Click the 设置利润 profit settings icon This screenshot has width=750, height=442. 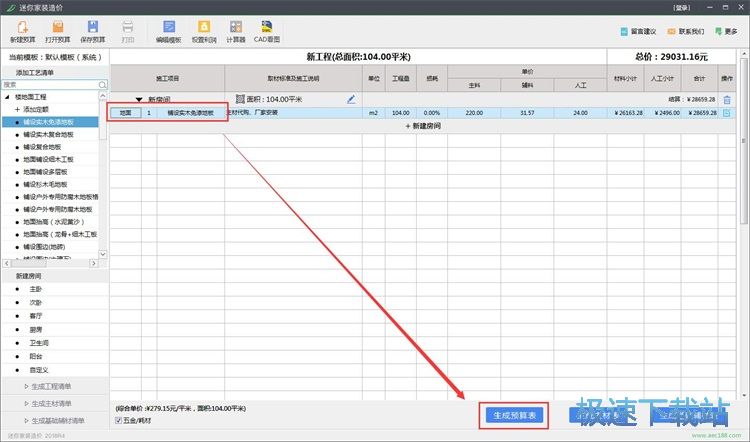click(x=204, y=31)
